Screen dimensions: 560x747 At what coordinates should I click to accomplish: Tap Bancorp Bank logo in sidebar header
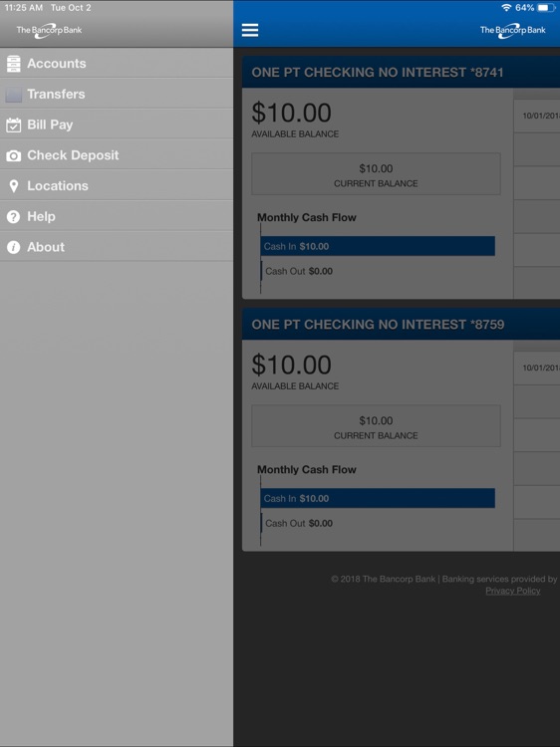tap(49, 31)
